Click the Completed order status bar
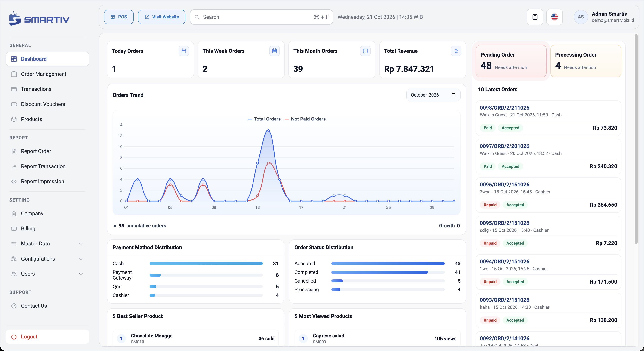 [x=388, y=272]
